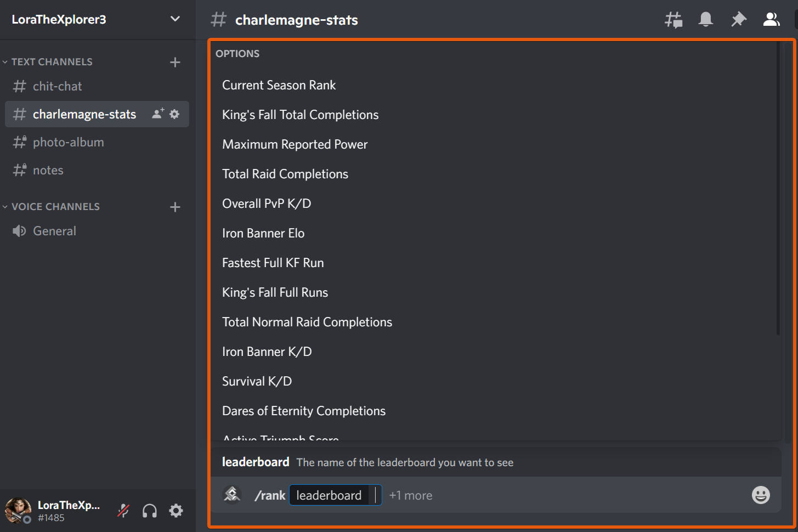Image resolution: width=798 pixels, height=532 pixels.
Task: Click the leaderboard parameter input field
Action: point(335,495)
